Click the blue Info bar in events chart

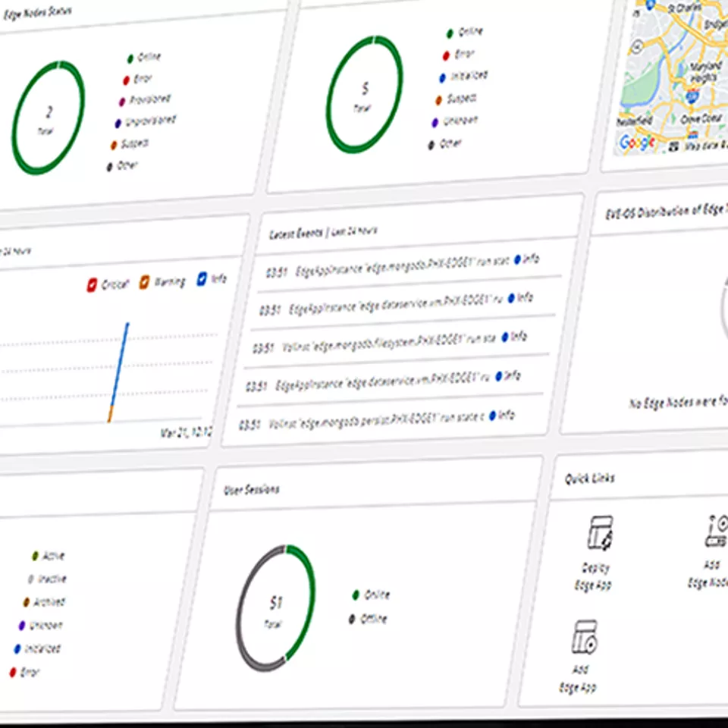[120, 363]
